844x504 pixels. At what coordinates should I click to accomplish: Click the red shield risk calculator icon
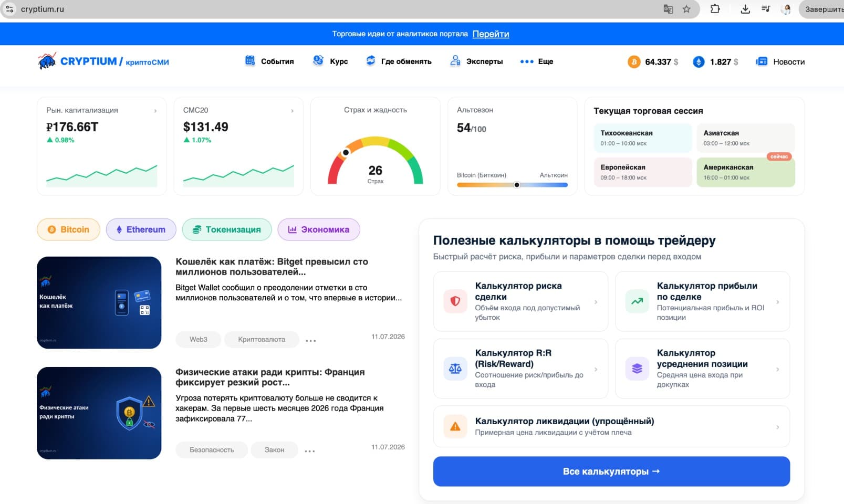455,301
